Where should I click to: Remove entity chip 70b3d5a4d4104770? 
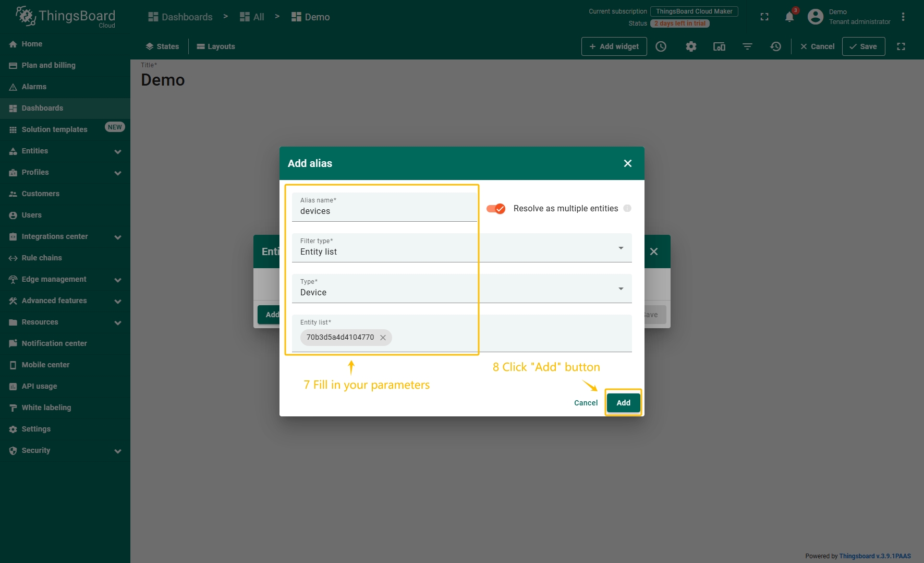pos(383,338)
